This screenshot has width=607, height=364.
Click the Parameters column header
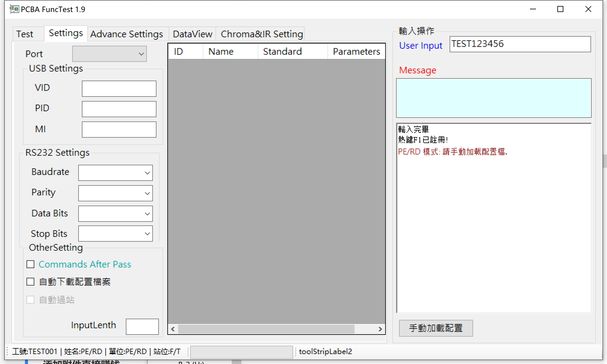(x=356, y=51)
